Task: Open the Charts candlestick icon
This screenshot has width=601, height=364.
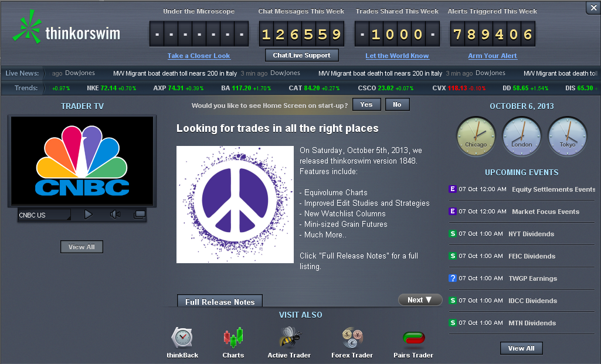Action: point(233,338)
